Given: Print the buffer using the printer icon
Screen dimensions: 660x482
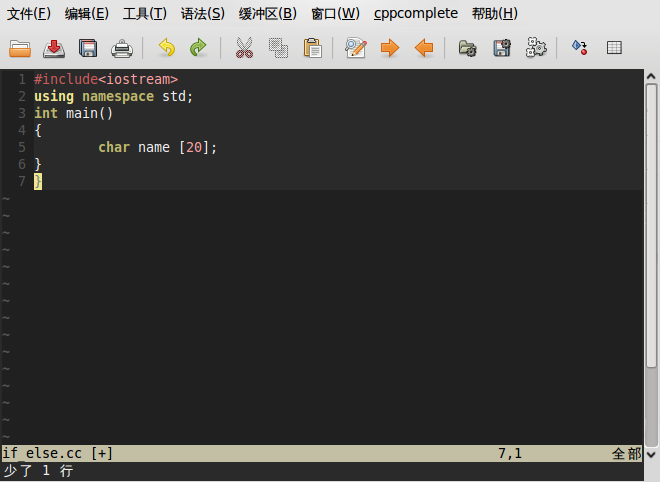Looking at the screenshot, I should [x=122, y=48].
